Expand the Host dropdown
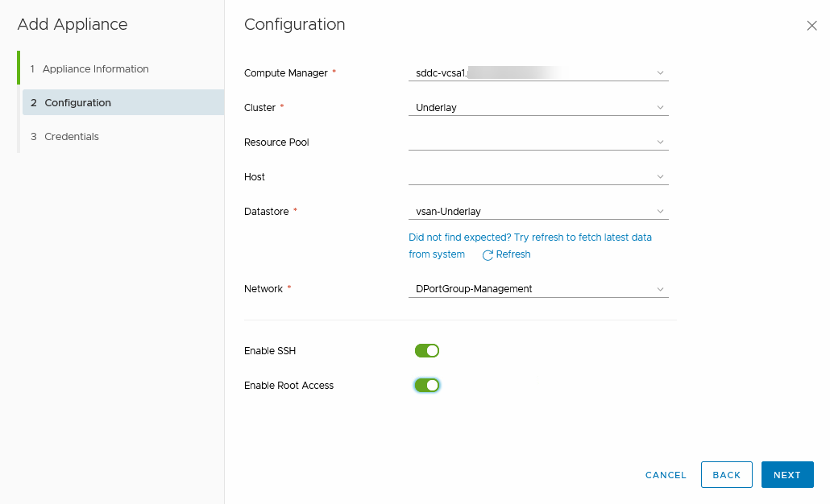 [537, 177]
